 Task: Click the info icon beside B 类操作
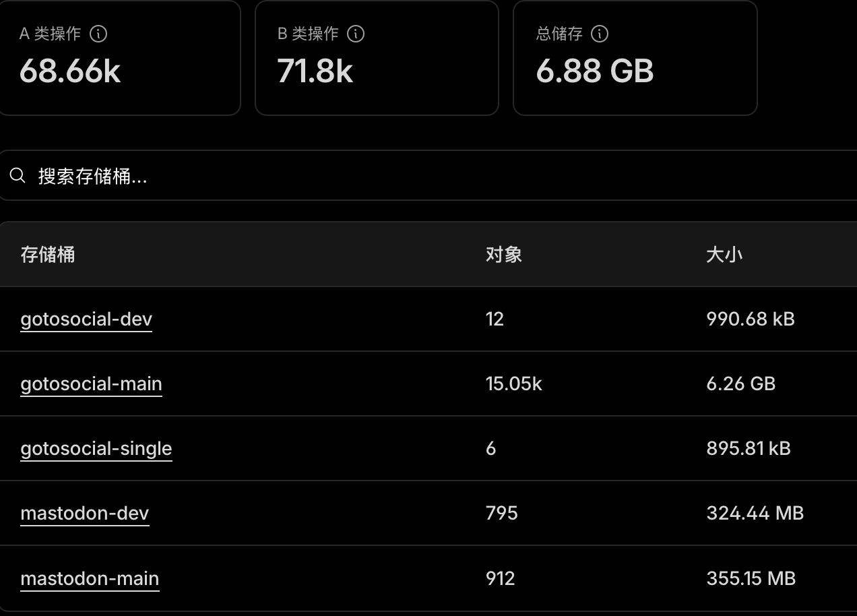click(x=356, y=34)
